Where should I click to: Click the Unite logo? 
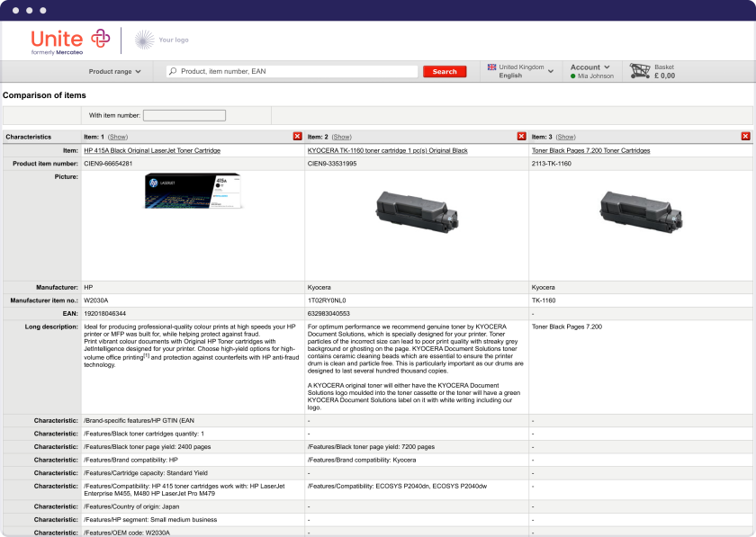click(70, 42)
